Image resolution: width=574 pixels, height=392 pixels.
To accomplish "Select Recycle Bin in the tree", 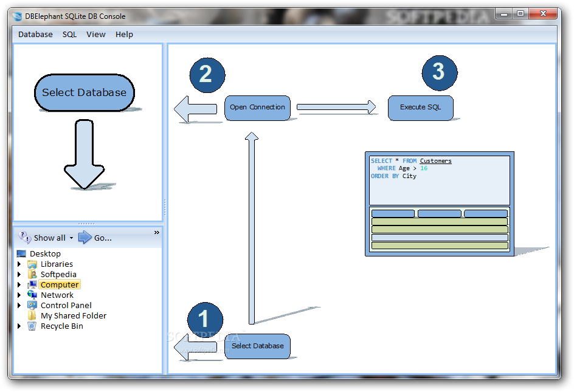I will tap(62, 326).
